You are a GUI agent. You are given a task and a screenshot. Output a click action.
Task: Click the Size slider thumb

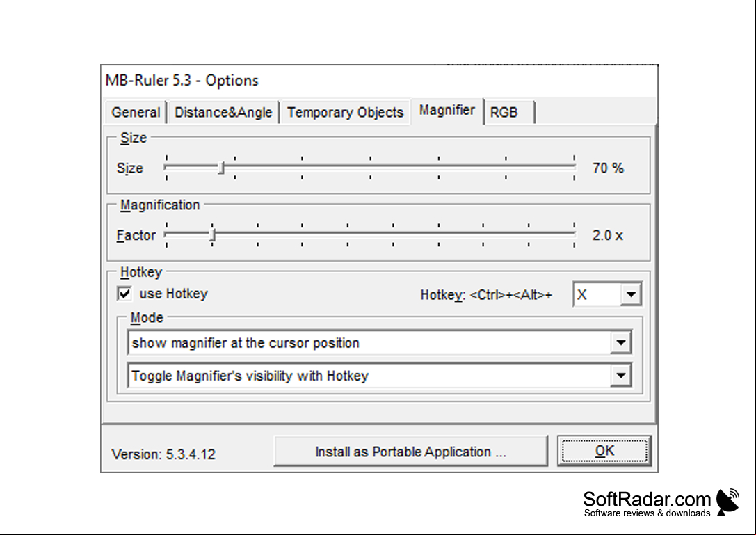221,168
